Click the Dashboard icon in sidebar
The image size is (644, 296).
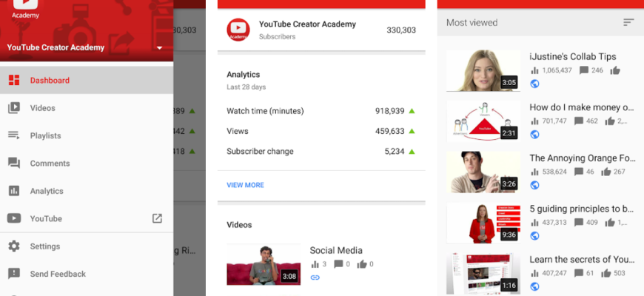tap(13, 81)
